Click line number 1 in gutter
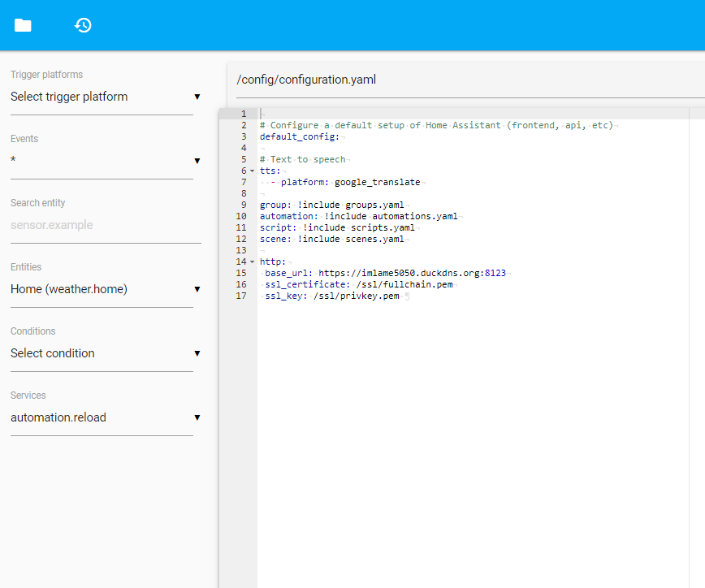Screen dimensions: 705x588 coord(244,114)
